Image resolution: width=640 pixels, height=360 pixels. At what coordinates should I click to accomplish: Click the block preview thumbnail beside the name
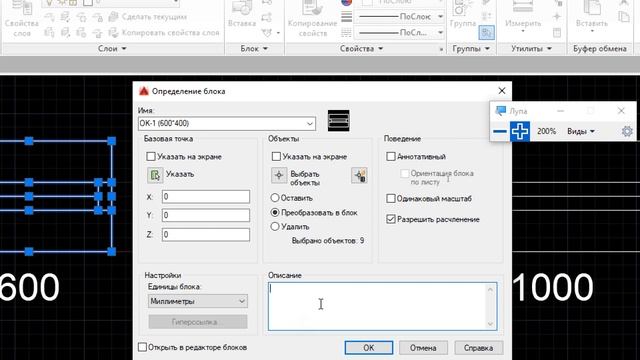[338, 121]
